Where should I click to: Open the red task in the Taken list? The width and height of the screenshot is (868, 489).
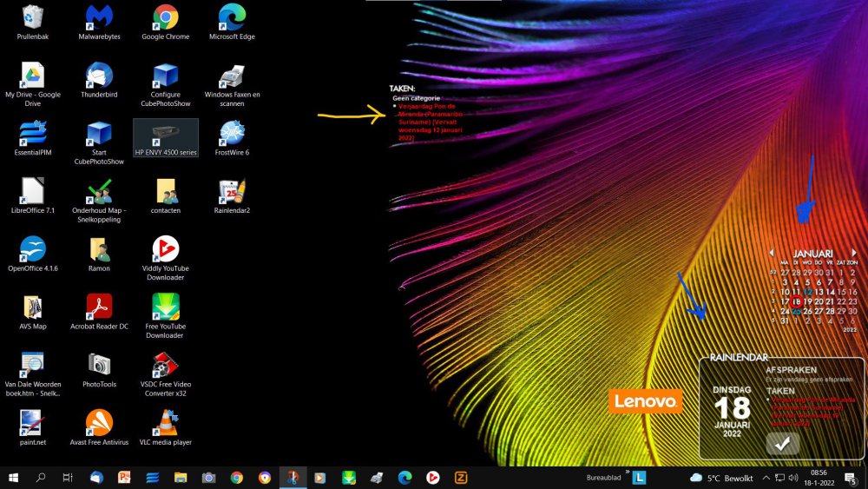tap(425, 122)
